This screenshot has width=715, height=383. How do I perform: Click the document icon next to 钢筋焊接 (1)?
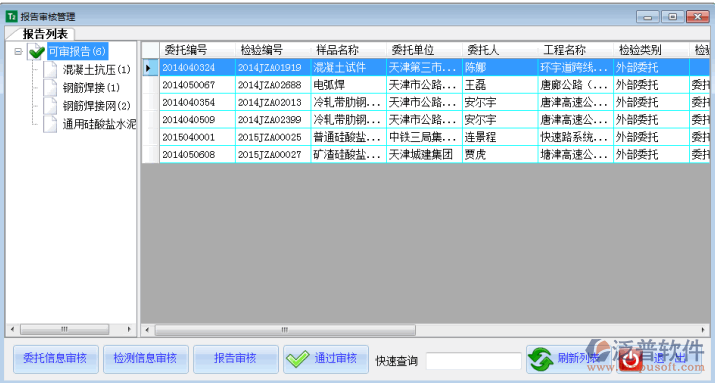[x=50, y=88]
